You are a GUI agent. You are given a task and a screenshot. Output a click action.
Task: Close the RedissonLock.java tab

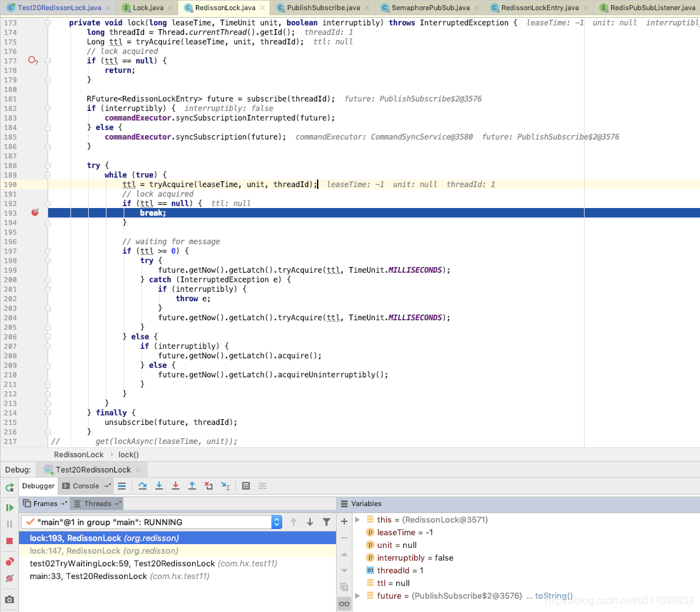[x=262, y=8]
